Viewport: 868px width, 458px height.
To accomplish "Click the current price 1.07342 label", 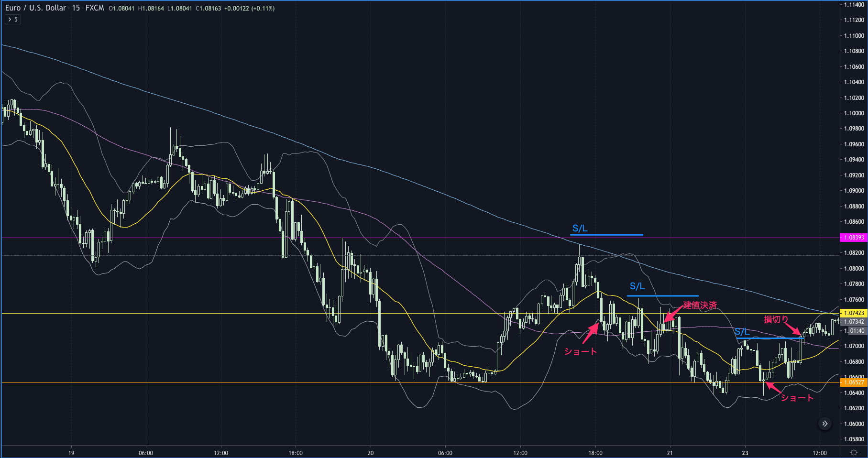I will tap(854, 322).
